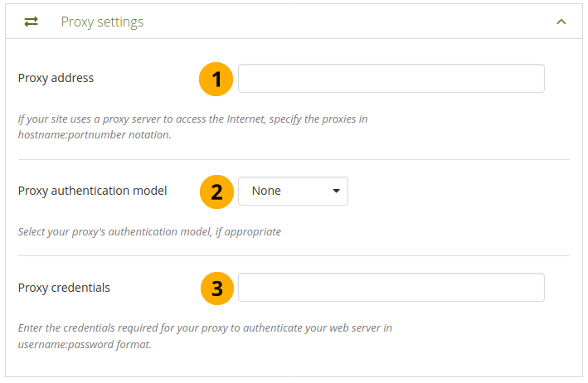Click the orange number 2 badge
Screen dimensions: 588x383
[x=216, y=191]
